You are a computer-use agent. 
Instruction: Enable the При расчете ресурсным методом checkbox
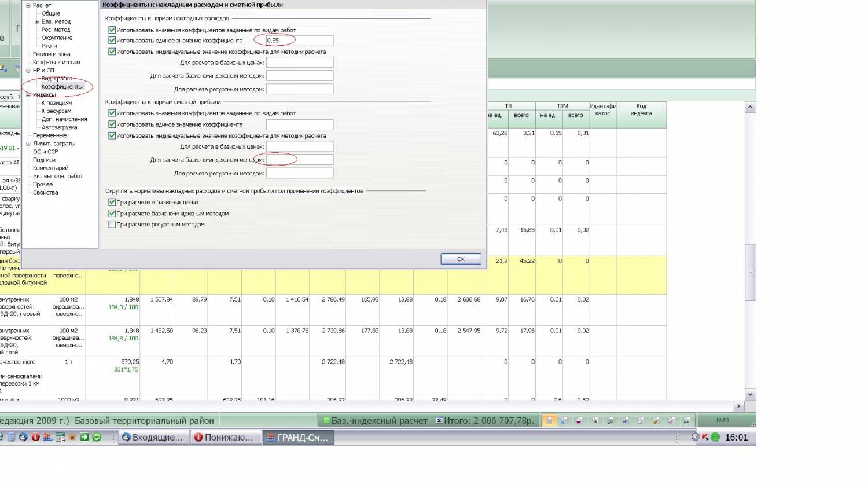[x=112, y=225]
